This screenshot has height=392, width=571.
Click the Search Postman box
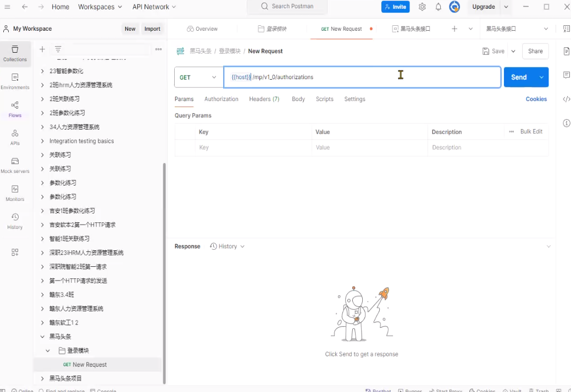click(x=287, y=7)
